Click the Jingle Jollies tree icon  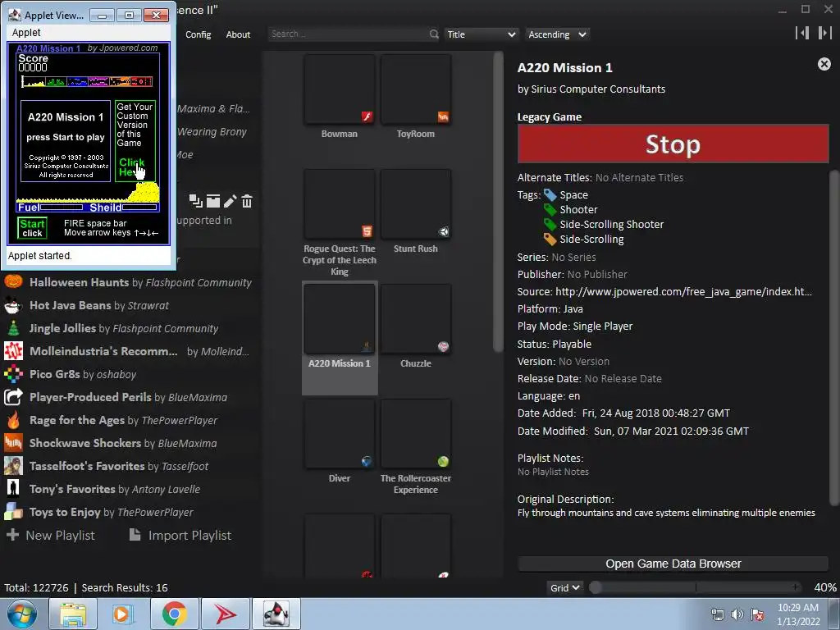tap(13, 328)
